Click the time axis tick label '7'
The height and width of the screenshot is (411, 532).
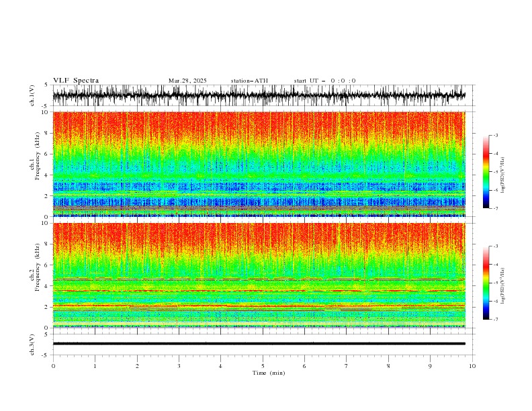coord(347,366)
